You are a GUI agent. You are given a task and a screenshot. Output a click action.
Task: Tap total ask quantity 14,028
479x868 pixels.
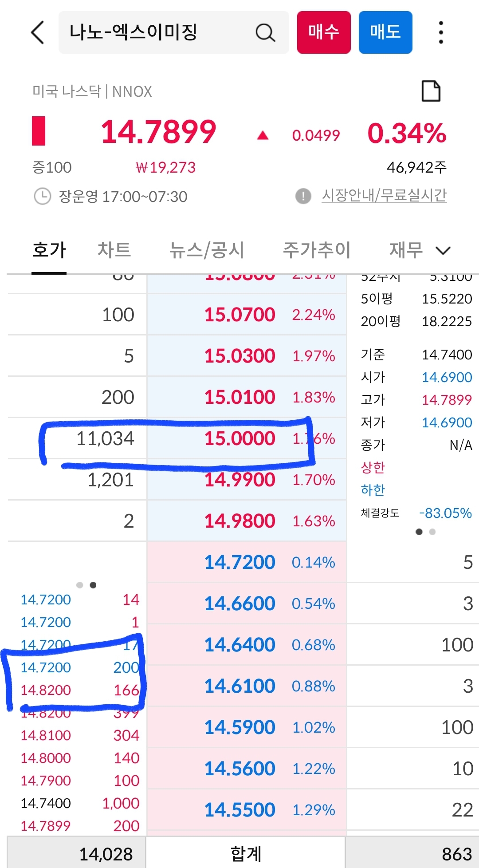coord(106,854)
